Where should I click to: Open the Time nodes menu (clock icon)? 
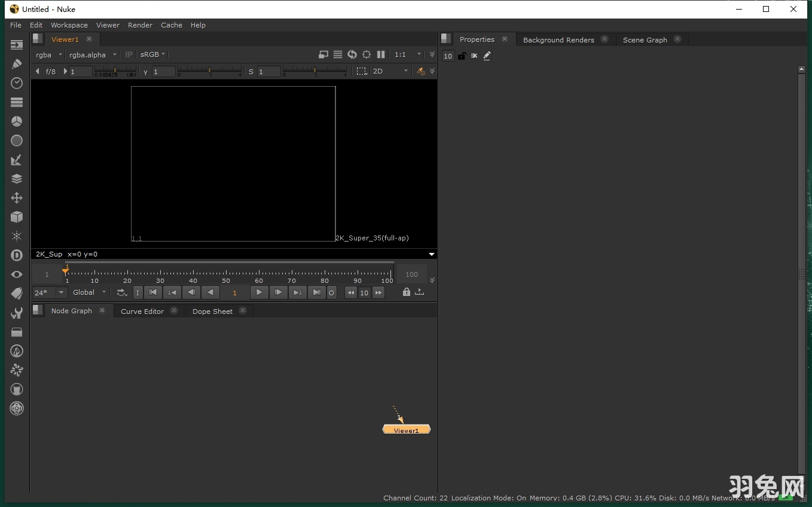[16, 83]
